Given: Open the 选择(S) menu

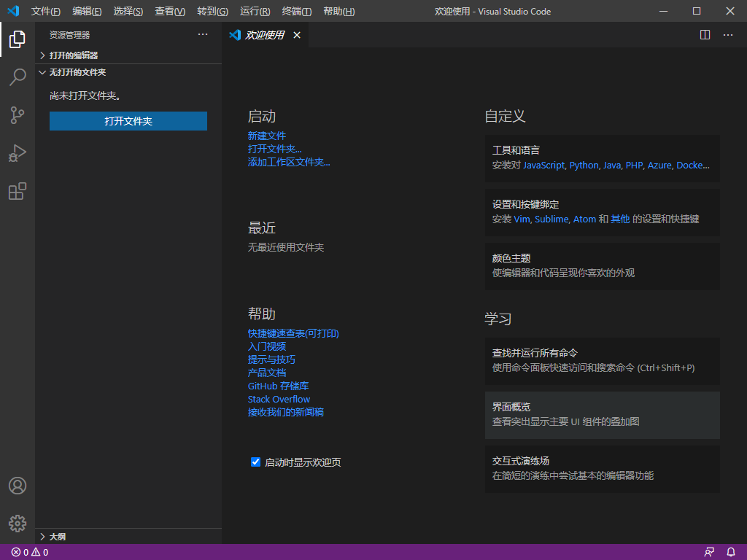Looking at the screenshot, I should coord(128,11).
